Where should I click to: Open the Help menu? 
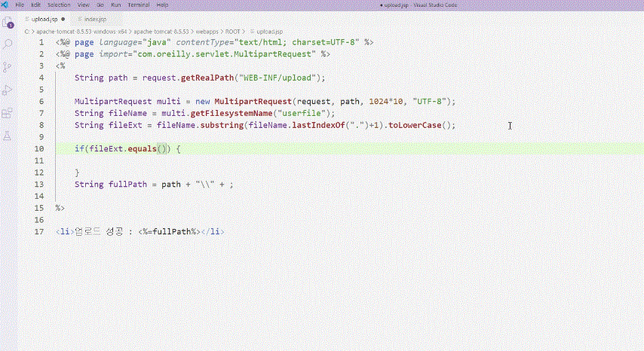point(162,5)
